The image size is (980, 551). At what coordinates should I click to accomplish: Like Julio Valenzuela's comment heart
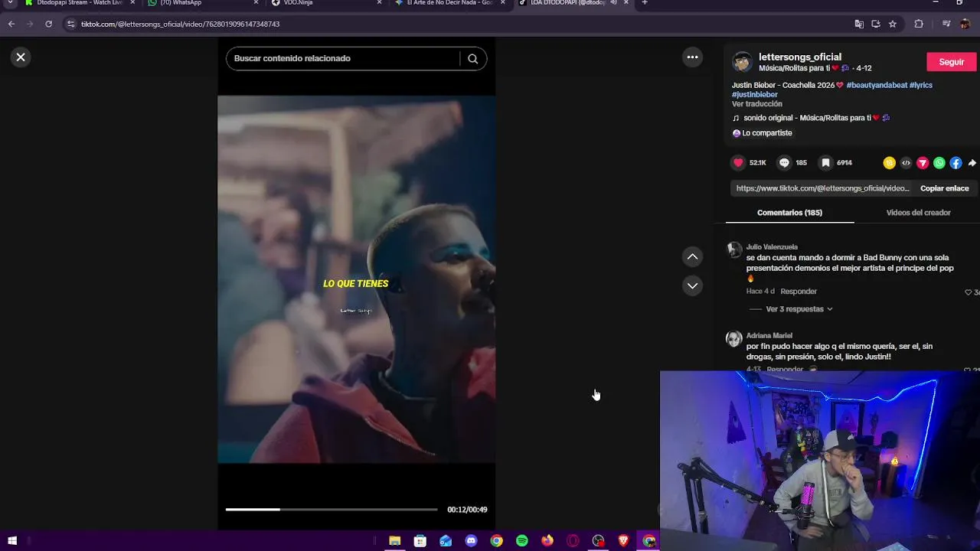click(x=969, y=292)
